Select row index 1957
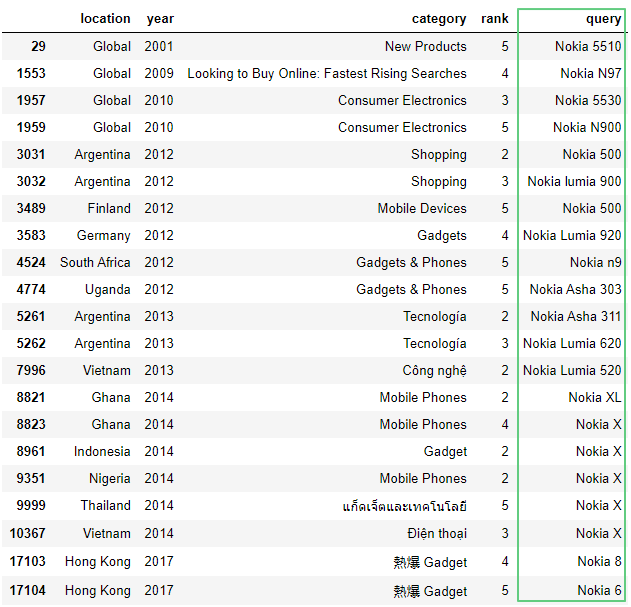631x607 pixels. point(31,100)
